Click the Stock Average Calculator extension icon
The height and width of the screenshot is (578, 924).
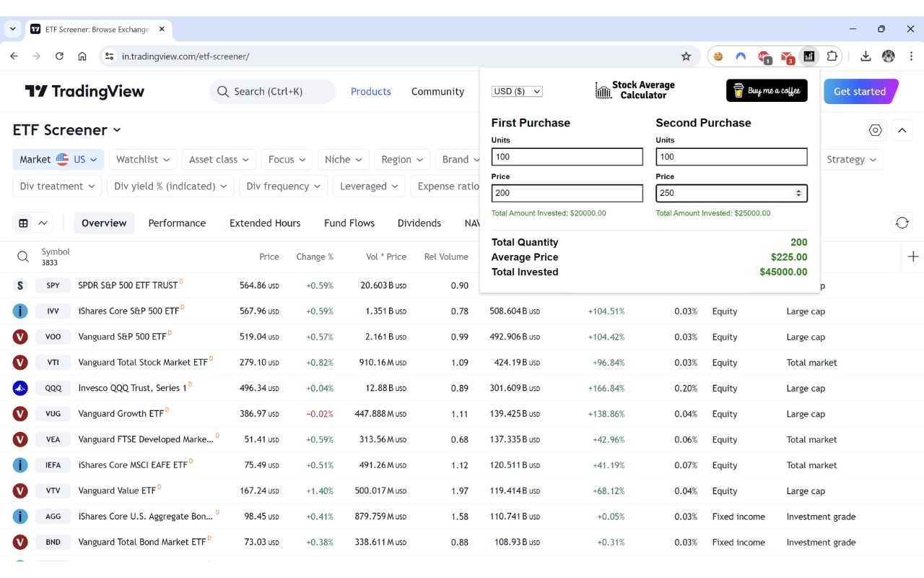pos(809,56)
